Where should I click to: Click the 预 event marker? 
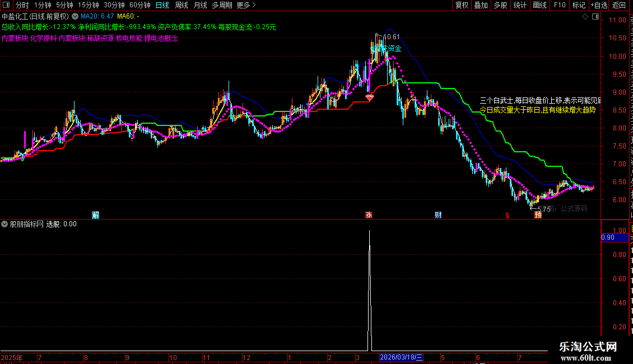click(x=538, y=214)
